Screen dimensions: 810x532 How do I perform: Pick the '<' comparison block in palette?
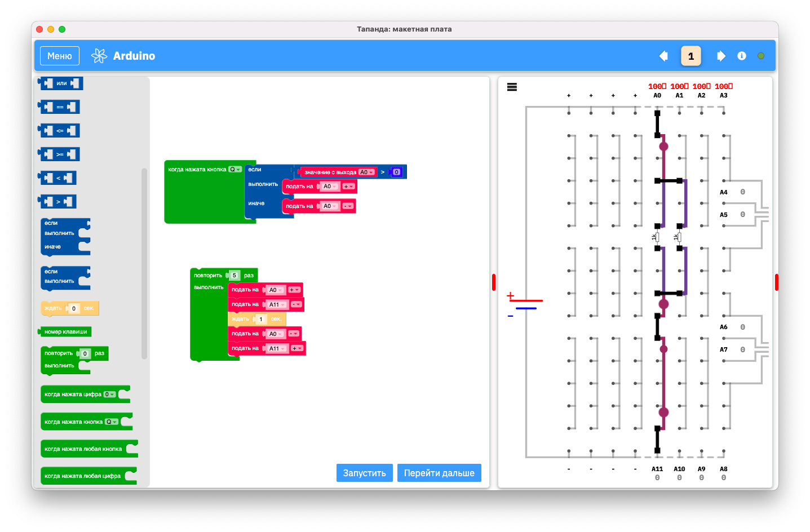point(57,178)
